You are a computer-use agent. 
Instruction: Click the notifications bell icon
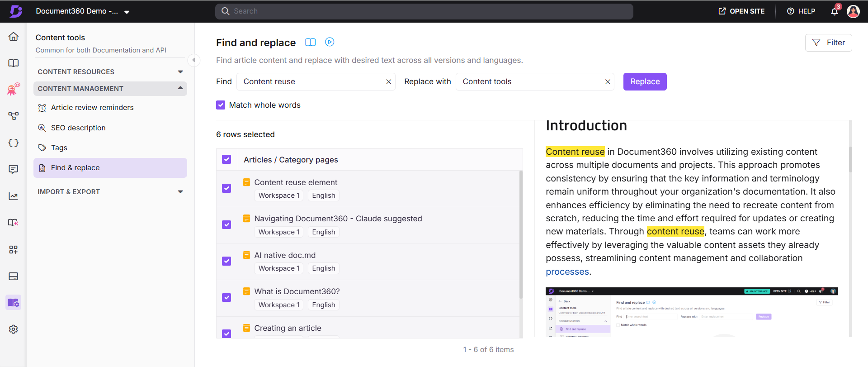pos(835,11)
